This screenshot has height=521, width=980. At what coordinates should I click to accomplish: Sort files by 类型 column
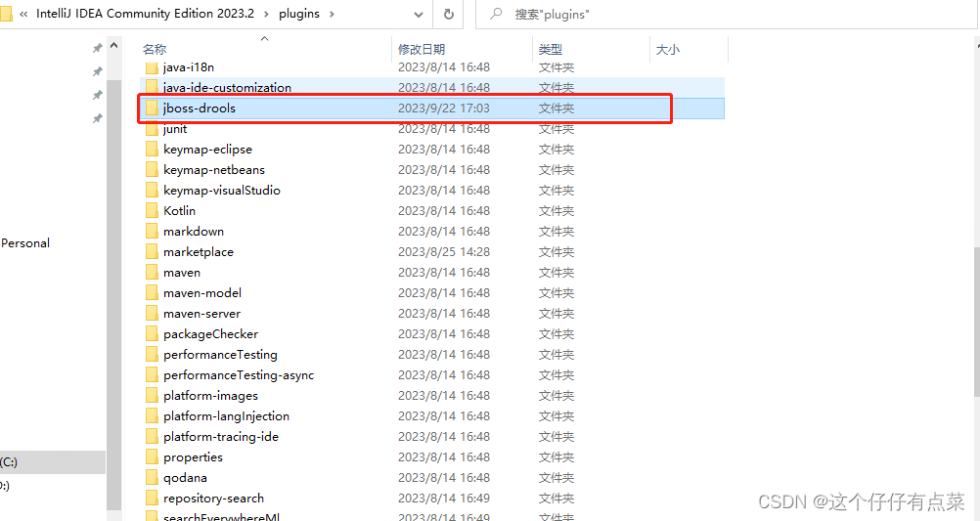point(551,49)
